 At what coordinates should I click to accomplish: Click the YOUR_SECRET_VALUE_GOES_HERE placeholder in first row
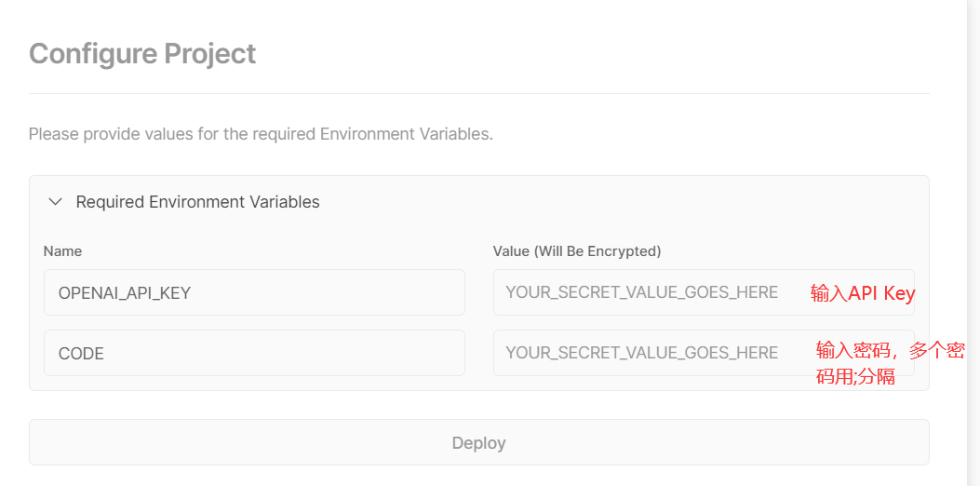[642, 292]
